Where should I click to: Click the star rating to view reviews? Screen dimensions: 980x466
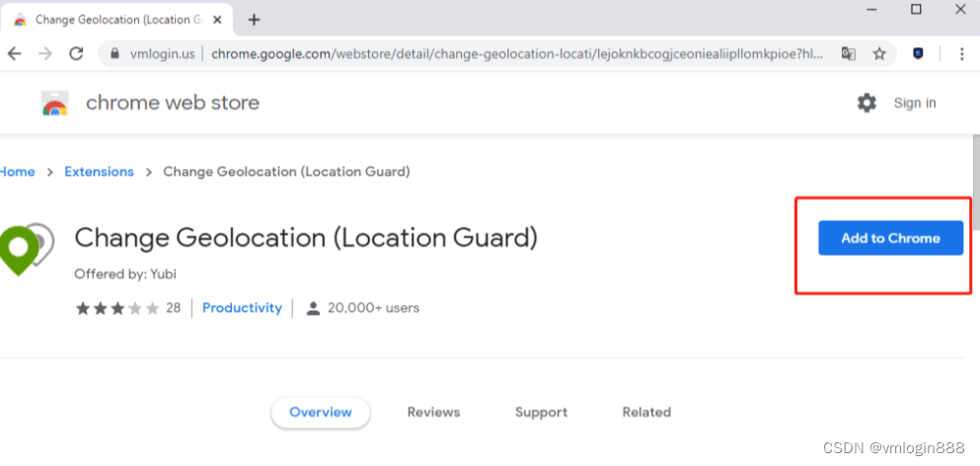tap(117, 308)
